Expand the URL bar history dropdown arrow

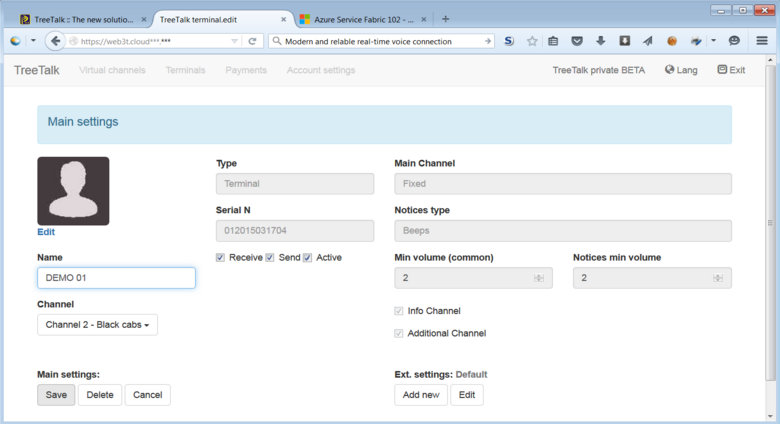234,41
